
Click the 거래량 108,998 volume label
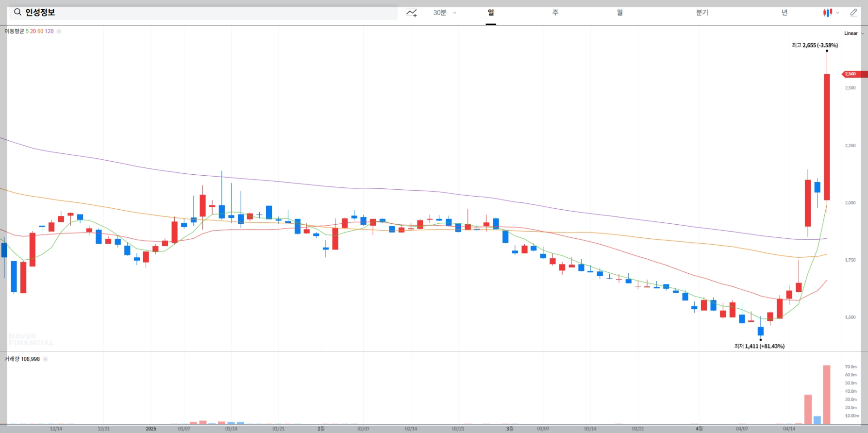pyautogui.click(x=22, y=359)
